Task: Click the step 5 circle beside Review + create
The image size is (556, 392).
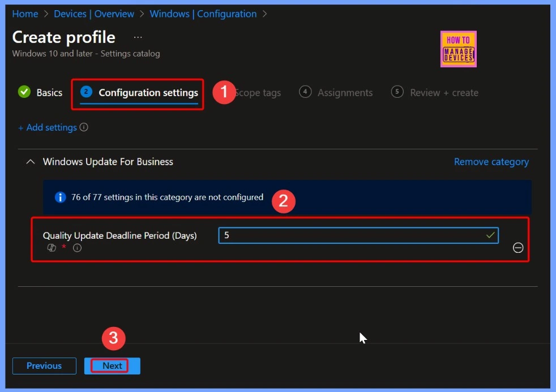Action: (397, 92)
